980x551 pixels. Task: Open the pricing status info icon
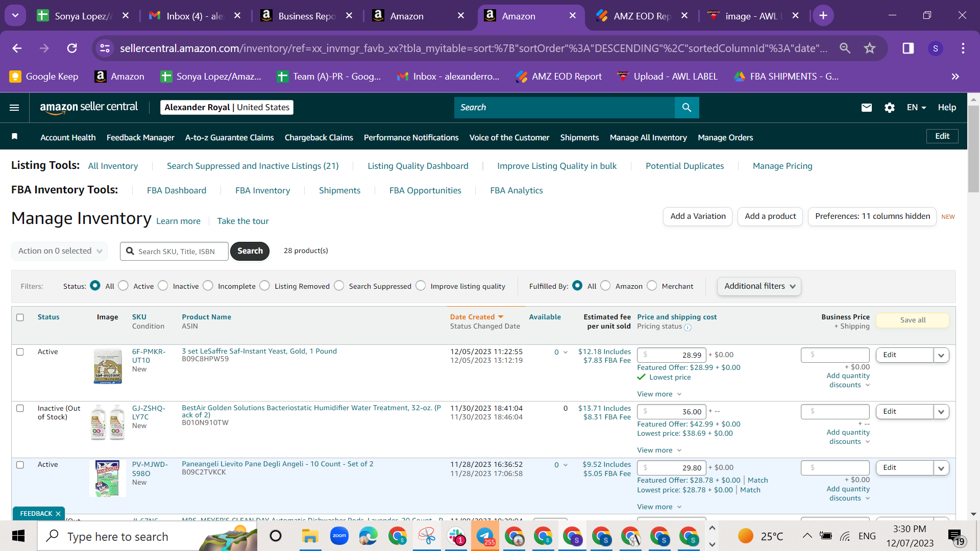pyautogui.click(x=688, y=328)
